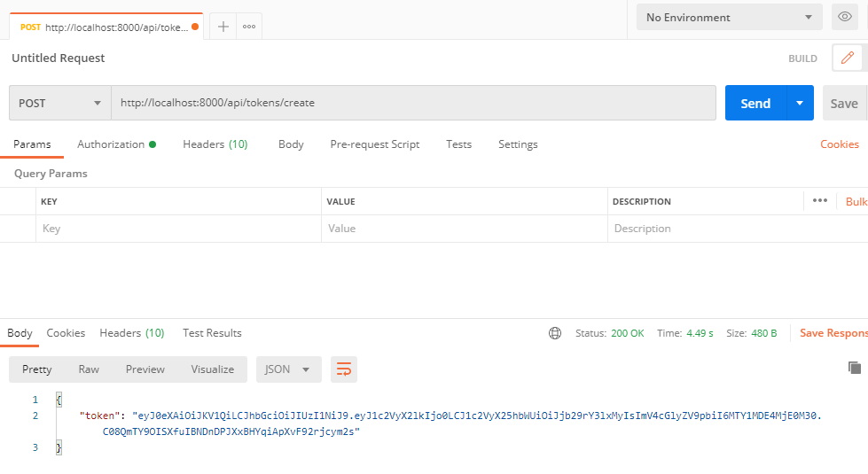
Task: Click the Query Params heading
Action: 51,174
